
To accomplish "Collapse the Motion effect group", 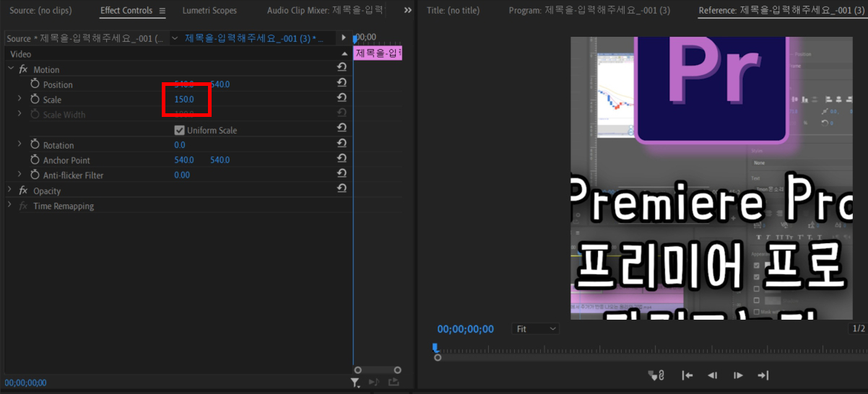I will (x=11, y=69).
